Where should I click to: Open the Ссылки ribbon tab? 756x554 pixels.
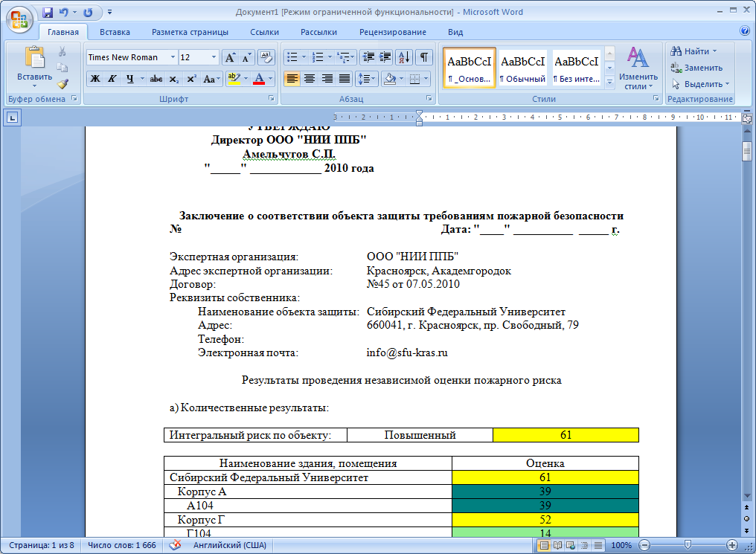click(x=264, y=32)
